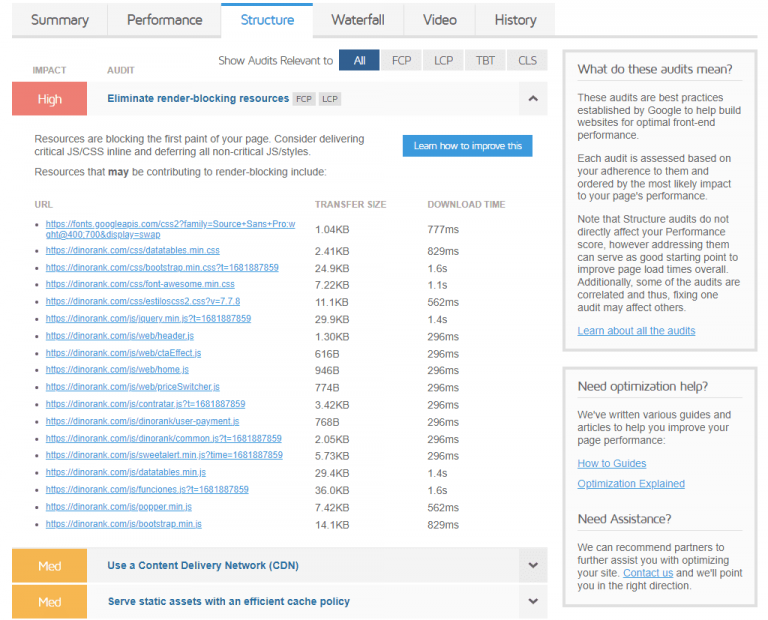Select the 24.9KB transfer size value
The height and width of the screenshot is (620, 768).
[x=332, y=268]
